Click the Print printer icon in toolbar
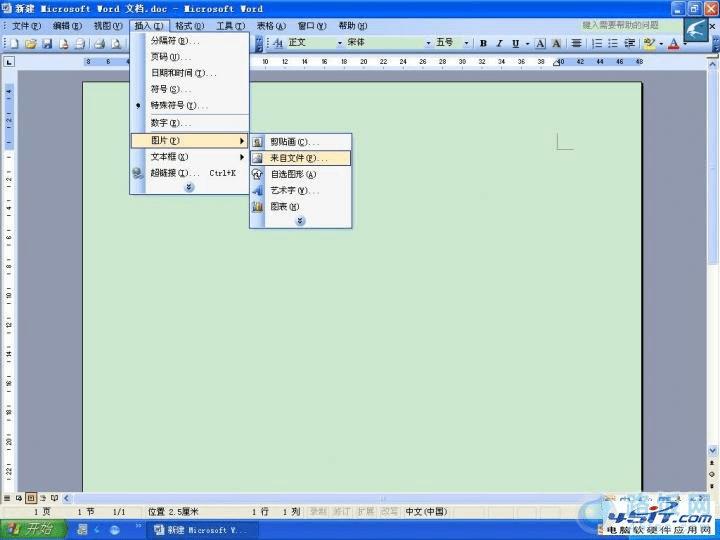 [x=99, y=44]
